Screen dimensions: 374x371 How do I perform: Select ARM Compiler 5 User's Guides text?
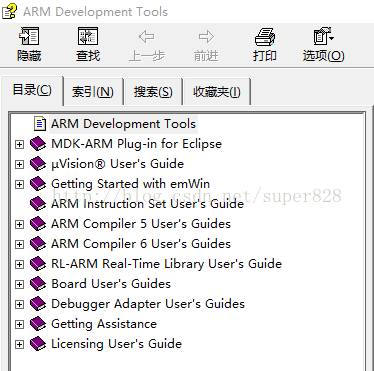pos(141,224)
